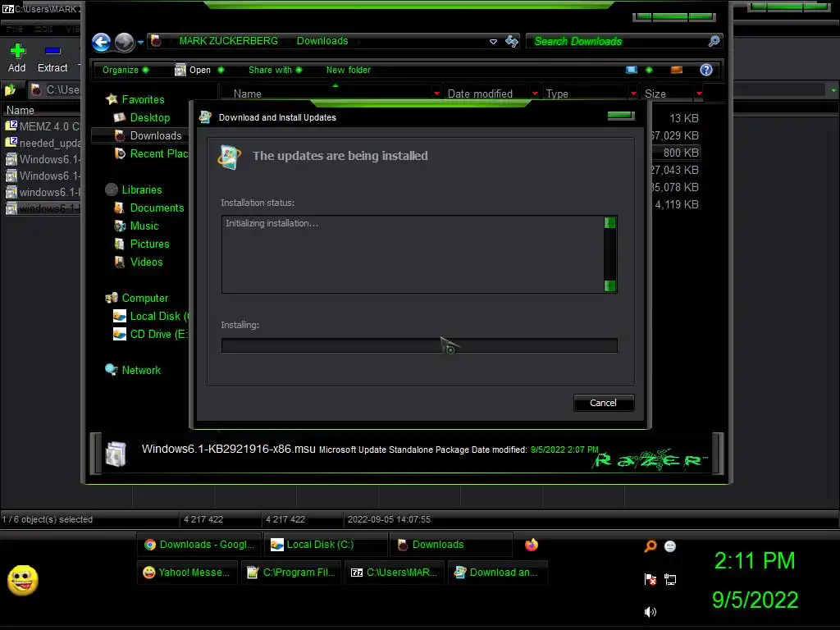The width and height of the screenshot is (840, 630).
Task: Click the msu file icon in details pane
Action: (116, 454)
